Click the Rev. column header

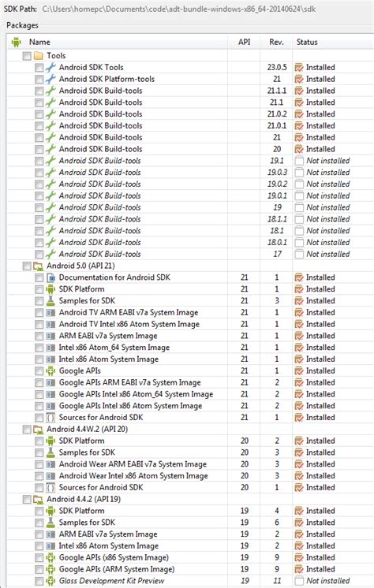(276, 42)
